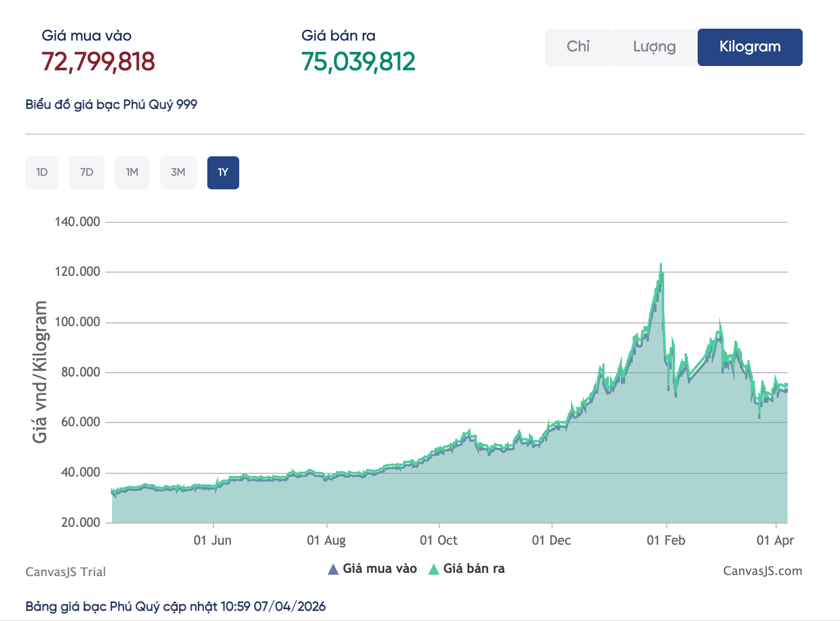
Task: Click the active 1Y range button
Action: click(x=223, y=173)
